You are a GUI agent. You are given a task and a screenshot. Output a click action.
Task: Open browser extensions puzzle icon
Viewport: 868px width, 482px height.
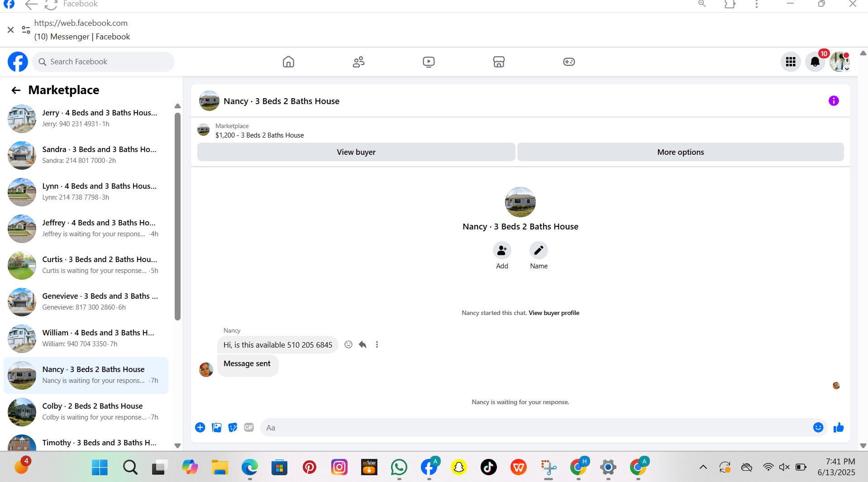(x=730, y=4)
